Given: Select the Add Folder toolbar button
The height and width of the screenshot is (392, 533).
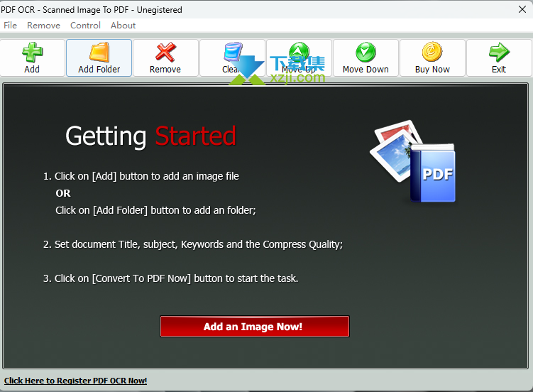Looking at the screenshot, I should click(x=99, y=58).
